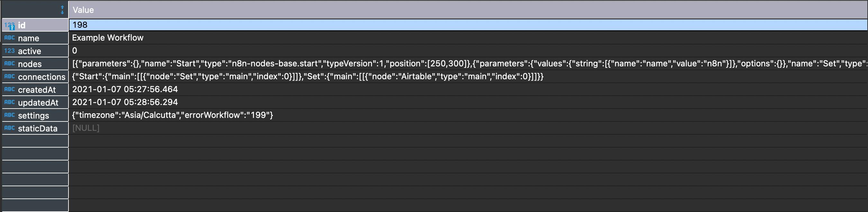Screen dimensions: 868x212
Task: Click the staticData NULL value
Action: (86, 128)
